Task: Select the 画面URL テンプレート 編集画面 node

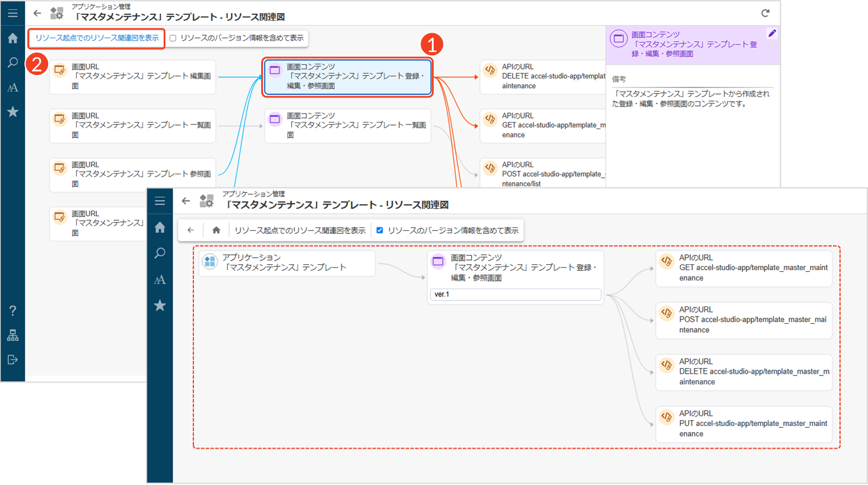Action: click(133, 77)
